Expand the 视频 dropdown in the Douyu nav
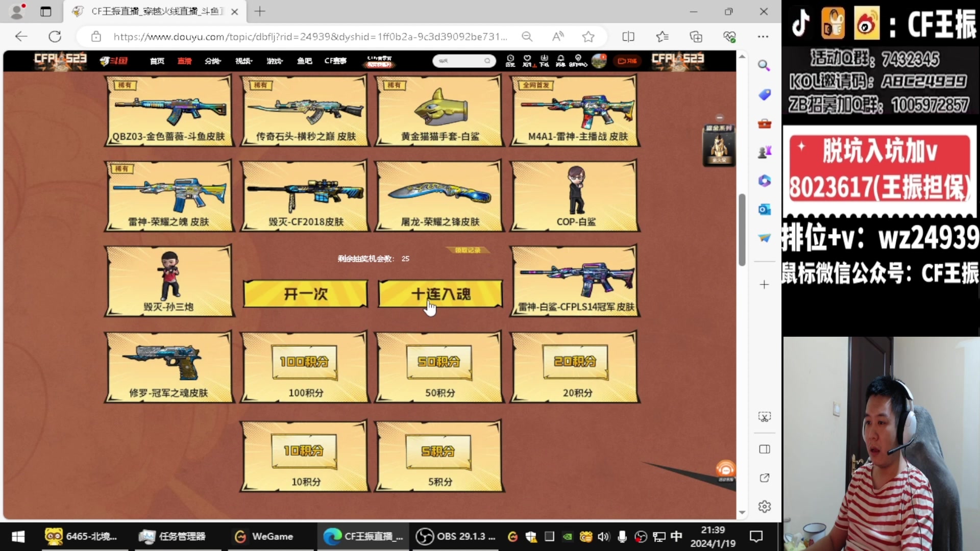 click(243, 61)
